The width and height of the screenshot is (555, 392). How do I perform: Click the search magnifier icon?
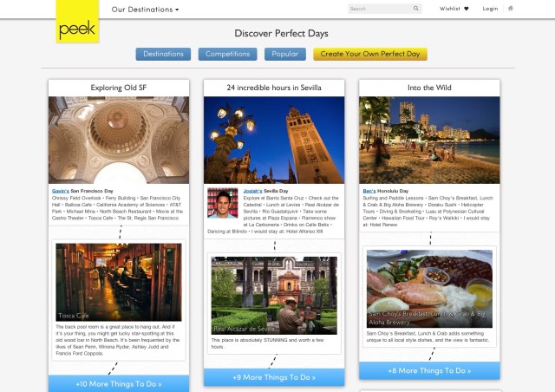click(416, 8)
